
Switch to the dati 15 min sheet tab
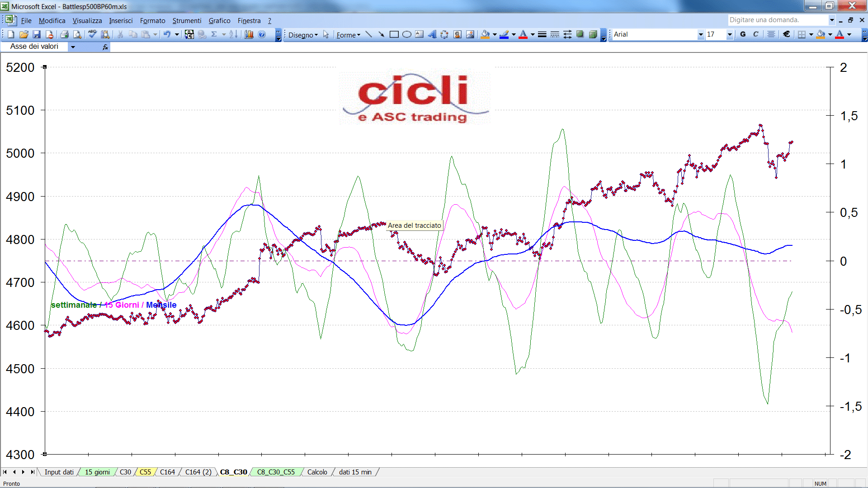pyautogui.click(x=355, y=472)
